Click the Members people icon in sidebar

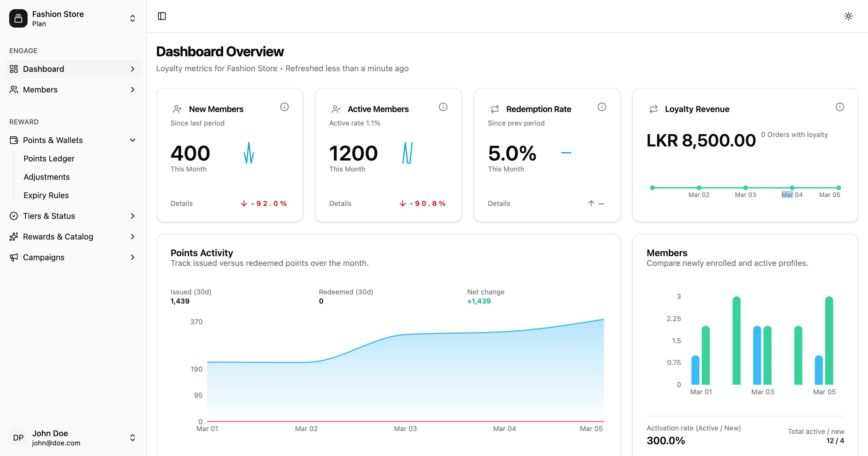click(14, 90)
